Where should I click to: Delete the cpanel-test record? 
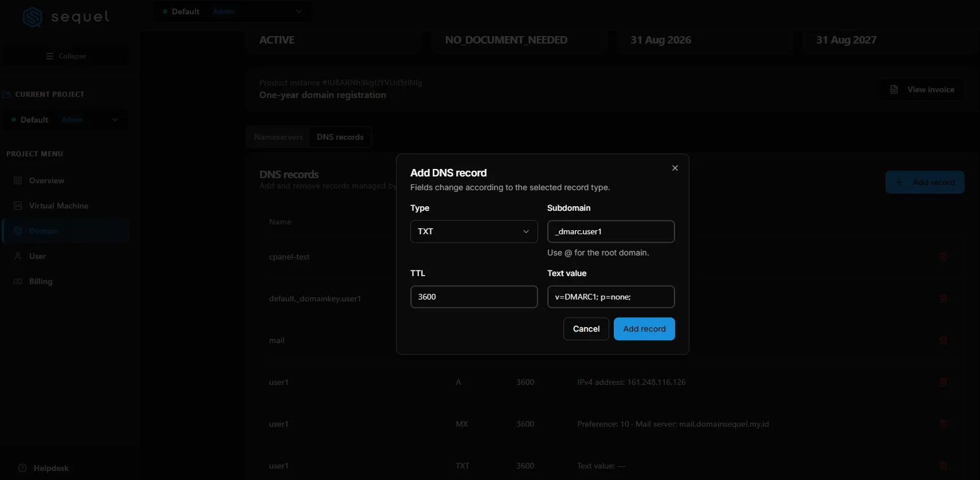943,257
